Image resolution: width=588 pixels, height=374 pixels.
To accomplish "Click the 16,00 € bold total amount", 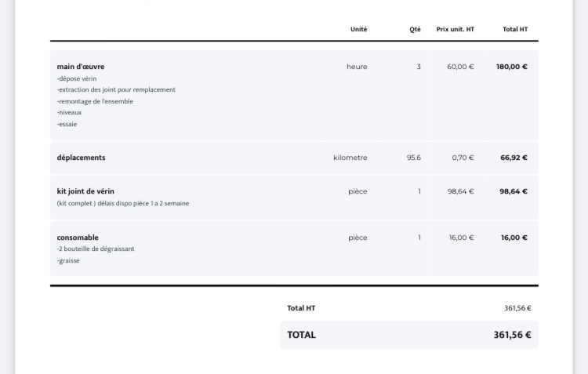I will point(514,238).
